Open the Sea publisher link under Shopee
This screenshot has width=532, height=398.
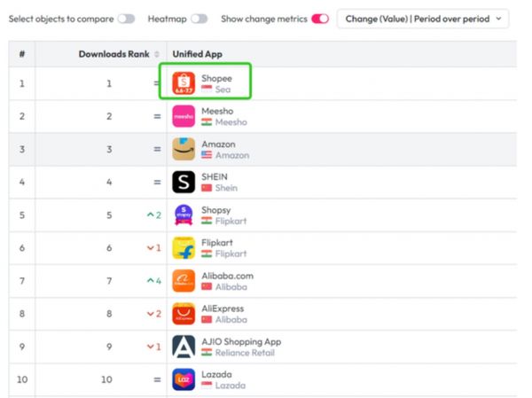(223, 90)
